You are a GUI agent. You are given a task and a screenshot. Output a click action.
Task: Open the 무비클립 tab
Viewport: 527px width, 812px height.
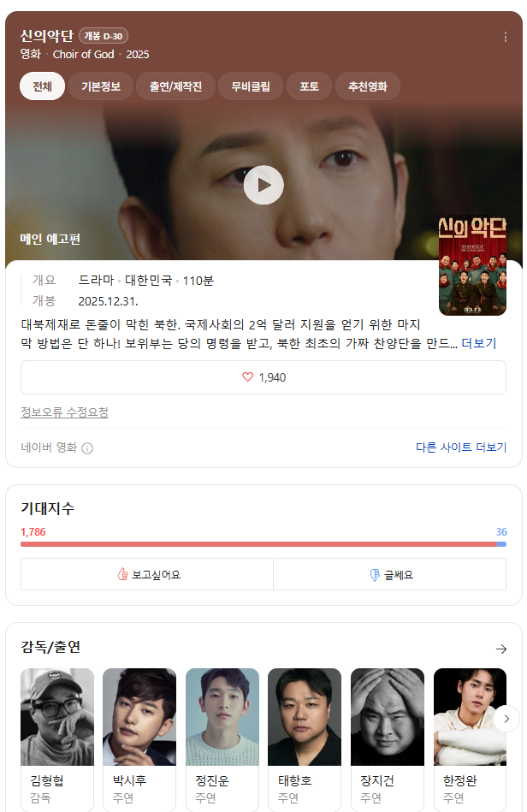(251, 86)
